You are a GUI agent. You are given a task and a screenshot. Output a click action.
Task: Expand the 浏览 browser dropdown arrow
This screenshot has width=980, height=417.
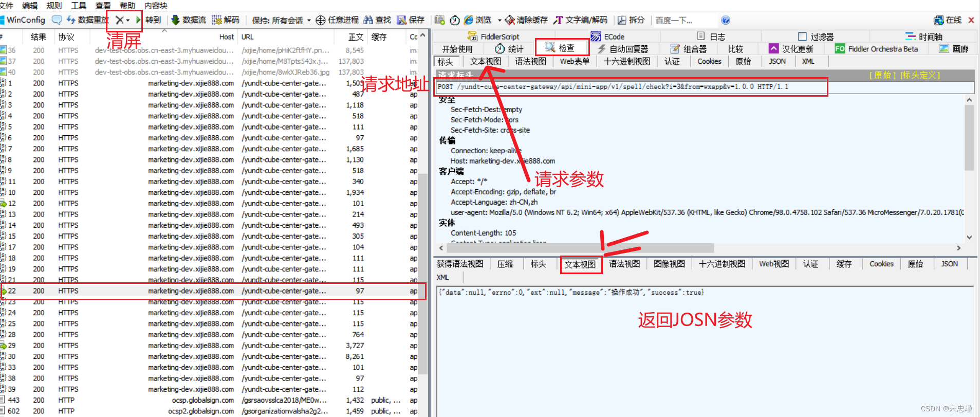[x=499, y=20]
